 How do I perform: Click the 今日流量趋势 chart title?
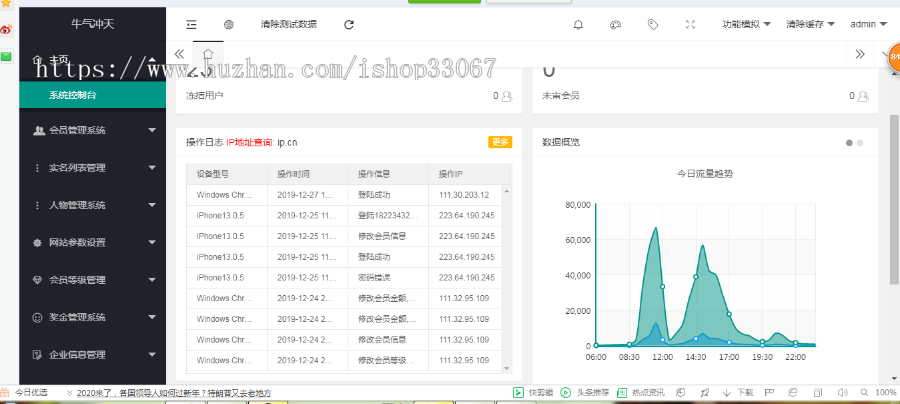coord(705,174)
